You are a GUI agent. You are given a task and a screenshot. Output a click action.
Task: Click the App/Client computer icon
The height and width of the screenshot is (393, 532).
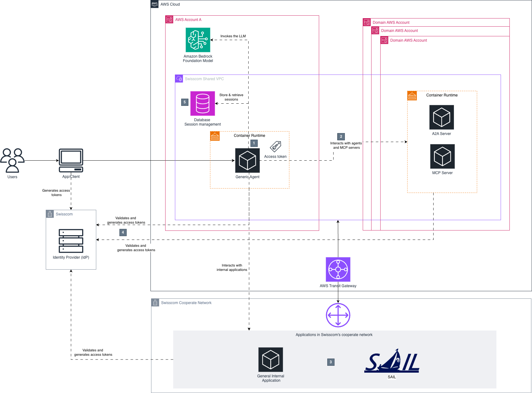(71, 161)
